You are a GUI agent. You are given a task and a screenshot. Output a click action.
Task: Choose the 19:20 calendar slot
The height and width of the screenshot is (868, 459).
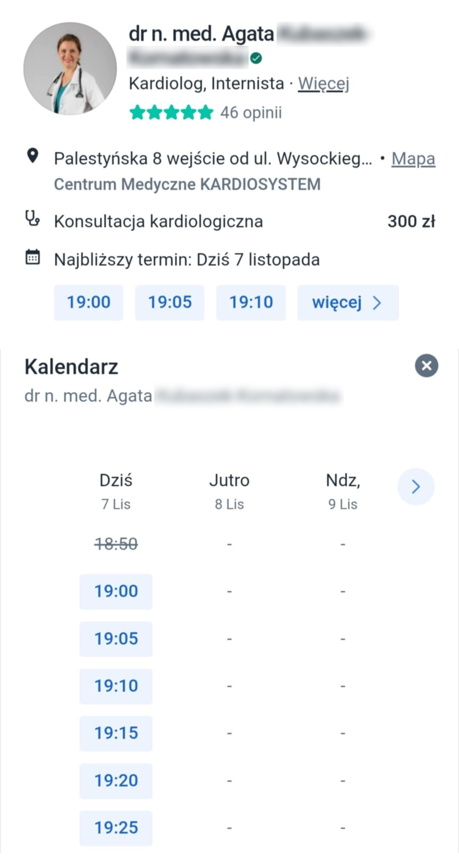116,781
